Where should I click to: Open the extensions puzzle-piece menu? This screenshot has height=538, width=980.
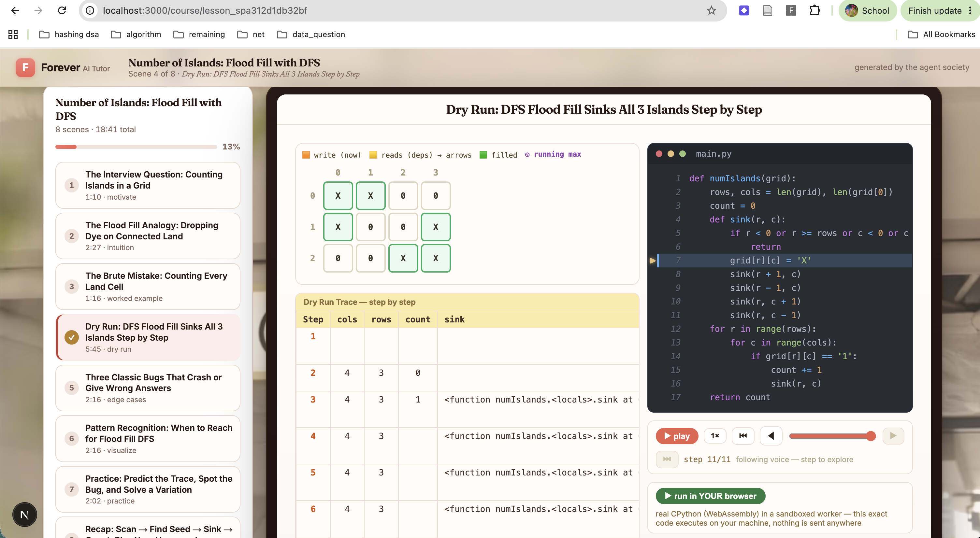pyautogui.click(x=814, y=10)
